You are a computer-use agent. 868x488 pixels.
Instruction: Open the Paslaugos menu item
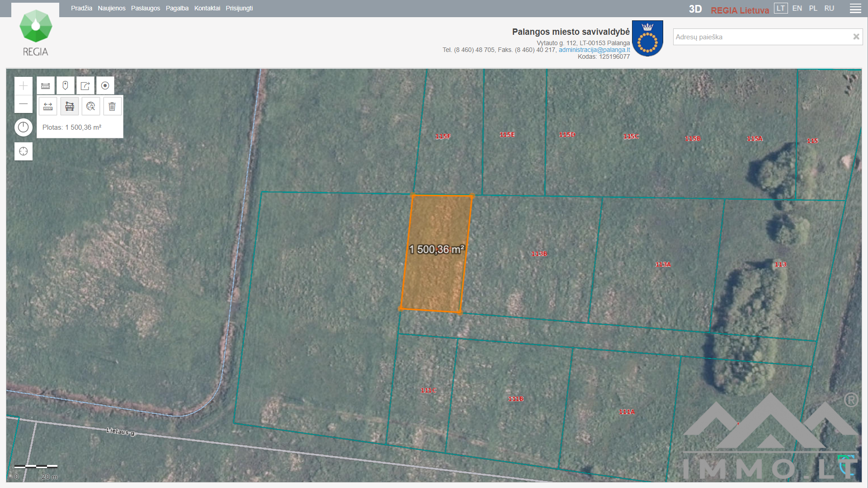146,8
